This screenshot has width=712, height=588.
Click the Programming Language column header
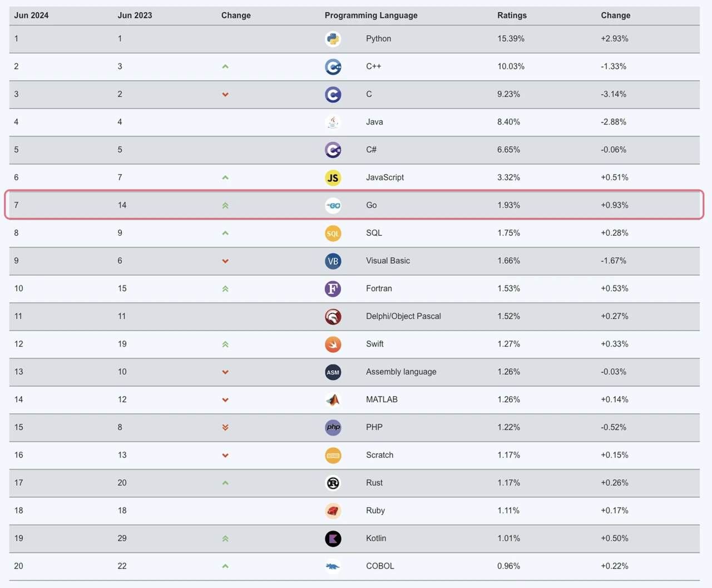(x=371, y=16)
